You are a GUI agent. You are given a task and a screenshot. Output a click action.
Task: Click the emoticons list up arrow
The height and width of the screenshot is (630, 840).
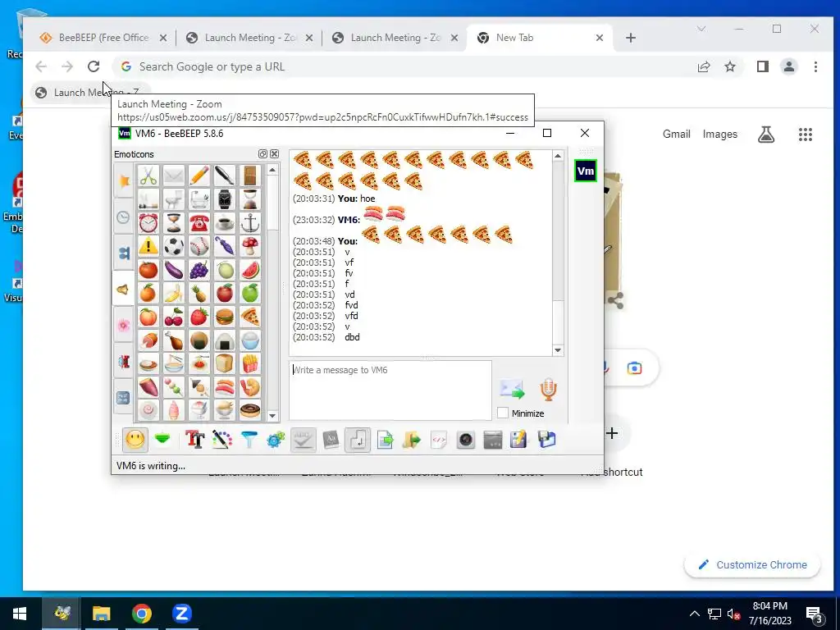pyautogui.click(x=272, y=170)
